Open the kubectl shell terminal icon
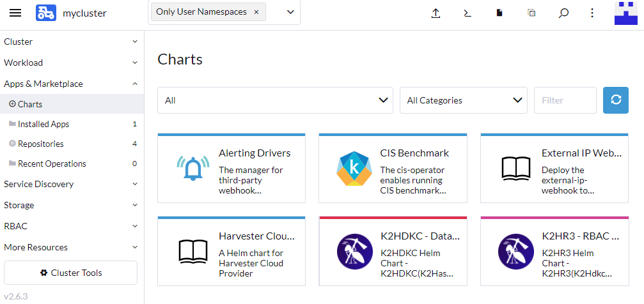This screenshot has height=304, width=644. [467, 13]
